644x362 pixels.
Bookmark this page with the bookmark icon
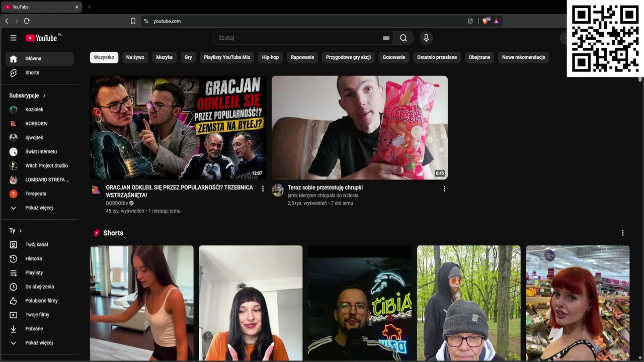[x=133, y=21]
